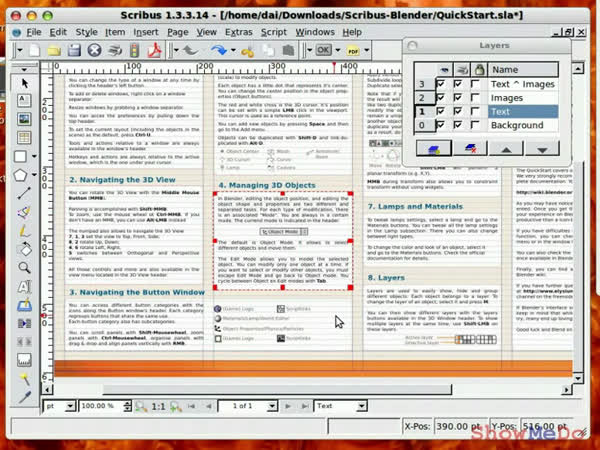Toggle print checkbox for Background layer
Viewport: 600px width, 450px height.
click(x=458, y=125)
